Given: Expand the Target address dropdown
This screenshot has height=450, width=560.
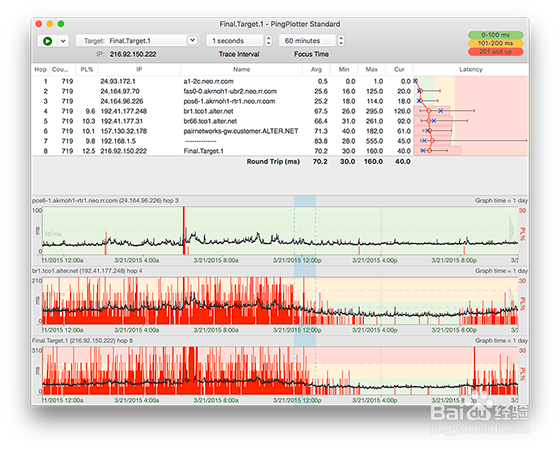Looking at the screenshot, I should (x=192, y=40).
